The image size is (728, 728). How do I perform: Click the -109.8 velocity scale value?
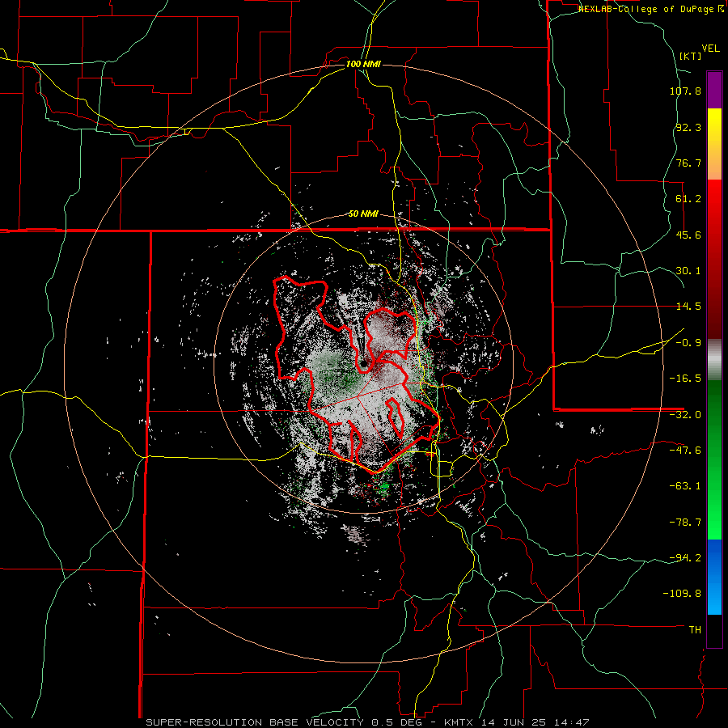682,594
